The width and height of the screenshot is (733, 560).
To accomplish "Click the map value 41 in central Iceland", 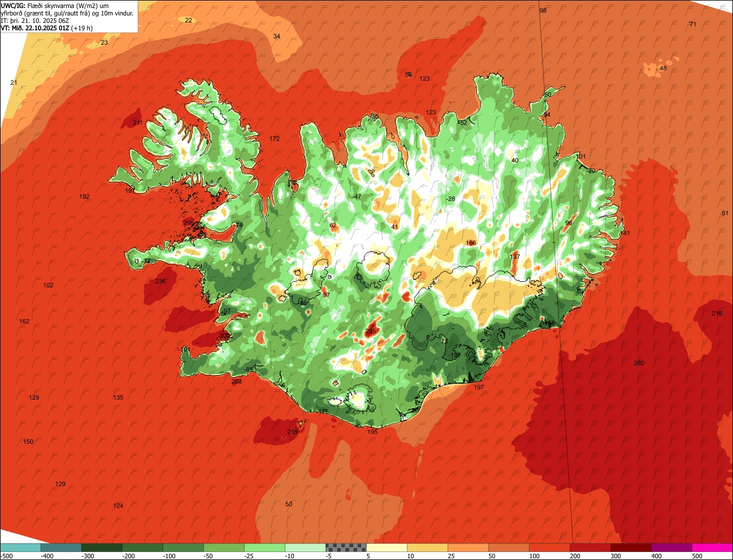I will pyautogui.click(x=395, y=227).
